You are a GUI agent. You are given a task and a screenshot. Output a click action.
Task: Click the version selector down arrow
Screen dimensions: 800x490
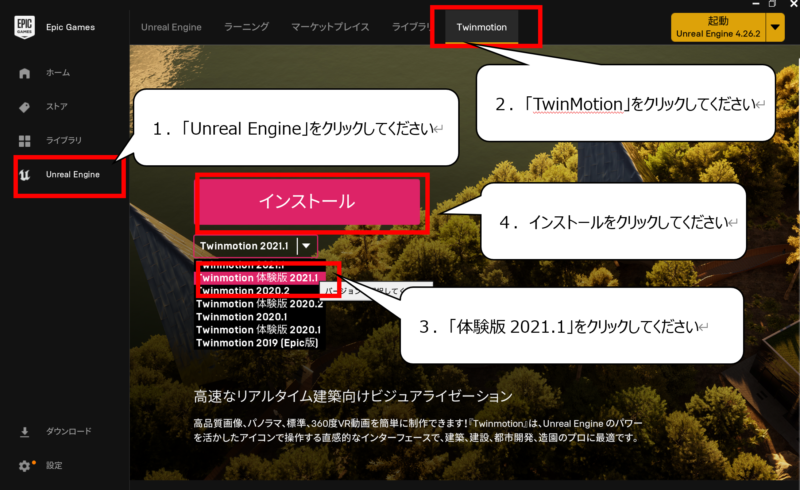click(x=306, y=246)
